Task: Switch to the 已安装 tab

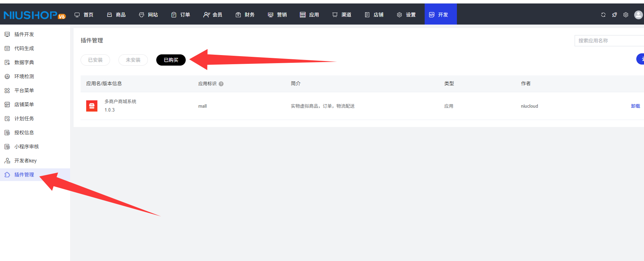Action: tap(95, 60)
